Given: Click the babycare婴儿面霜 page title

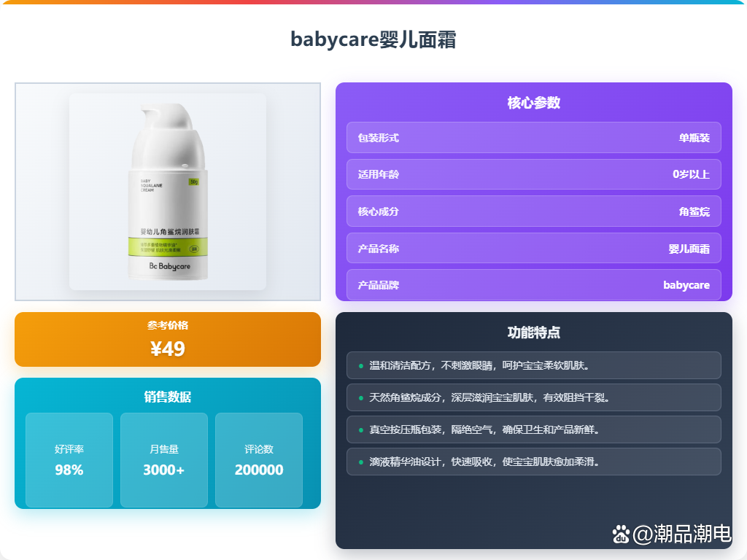Looking at the screenshot, I should click(373, 39).
